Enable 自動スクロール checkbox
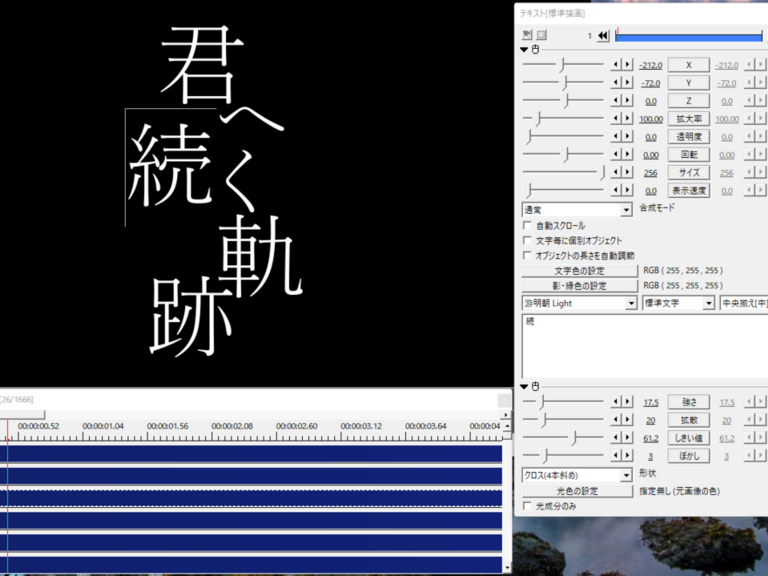This screenshot has height=576, width=768. [527, 225]
